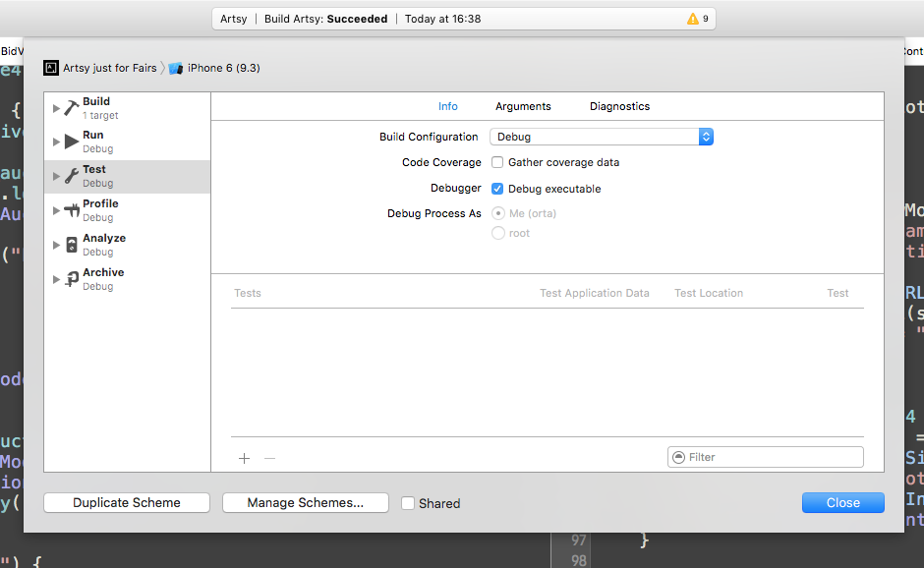The width and height of the screenshot is (924, 568).
Task: Open the Build Configuration Debug dropdown
Action: coord(602,137)
